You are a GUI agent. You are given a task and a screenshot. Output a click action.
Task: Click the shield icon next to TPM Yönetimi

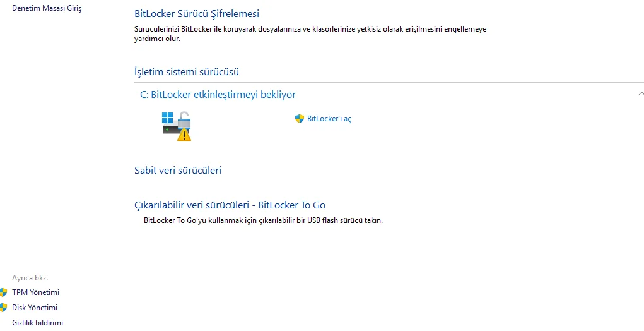coord(3,292)
